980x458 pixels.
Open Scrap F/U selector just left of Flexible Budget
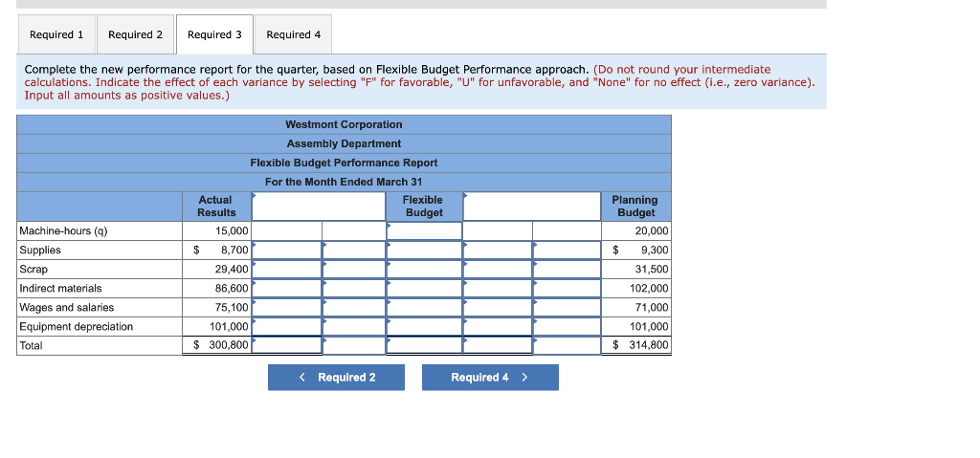coord(354,270)
